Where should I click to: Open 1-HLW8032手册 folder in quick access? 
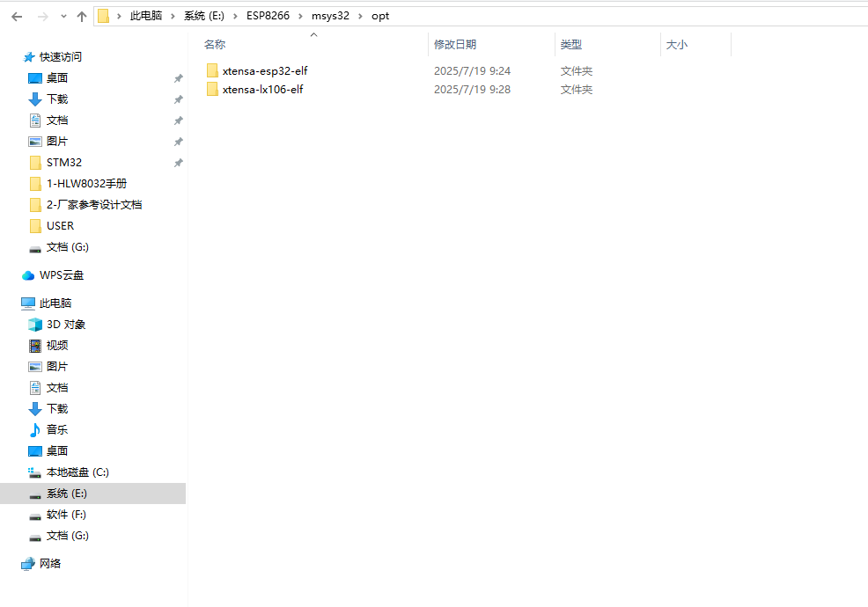coord(85,184)
